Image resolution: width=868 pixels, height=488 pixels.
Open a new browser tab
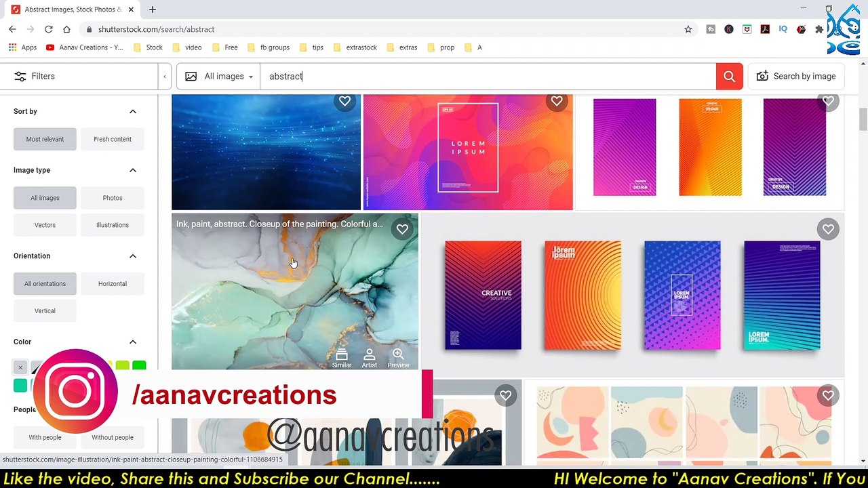point(153,9)
